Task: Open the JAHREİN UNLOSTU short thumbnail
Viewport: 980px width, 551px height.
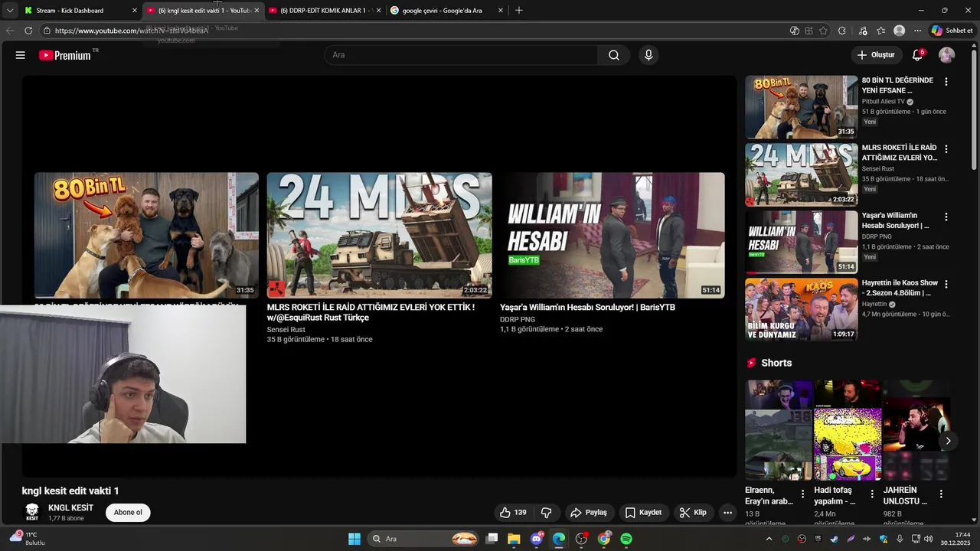Action: pyautogui.click(x=916, y=430)
